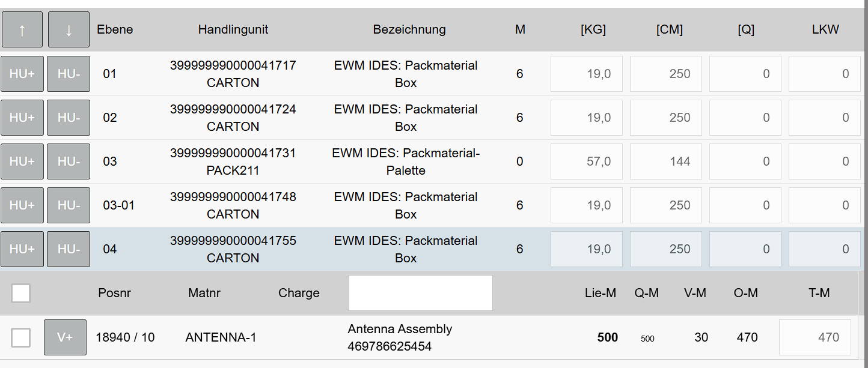
Task: Click the down arrow move button
Action: [69, 29]
